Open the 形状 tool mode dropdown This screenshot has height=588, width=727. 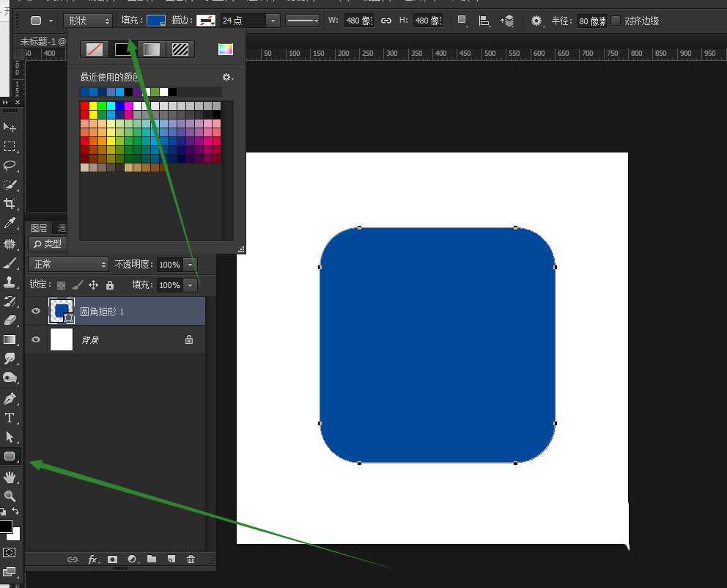click(x=87, y=21)
